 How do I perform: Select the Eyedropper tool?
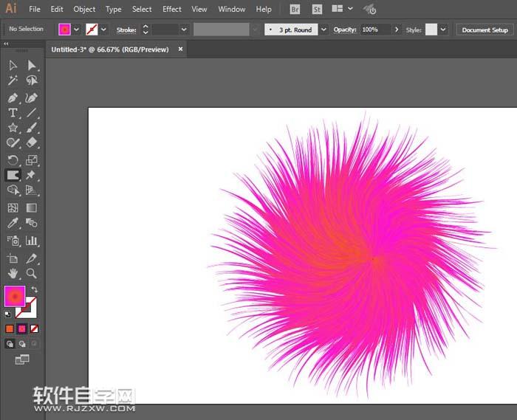13,223
